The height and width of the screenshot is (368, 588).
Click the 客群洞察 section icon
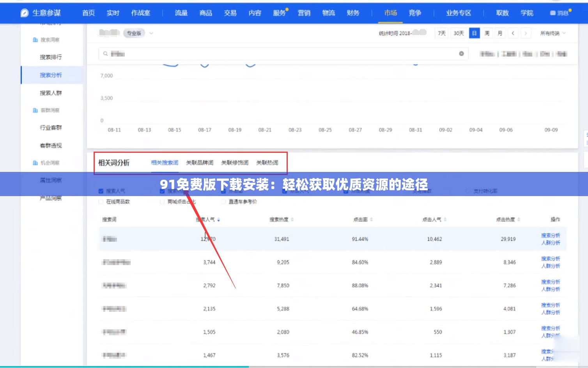tap(35, 110)
